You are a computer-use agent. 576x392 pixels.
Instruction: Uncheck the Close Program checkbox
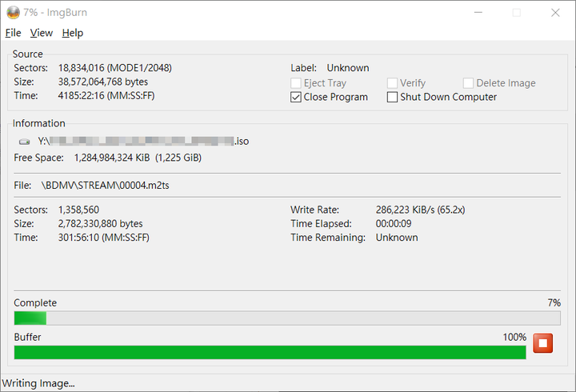(296, 97)
